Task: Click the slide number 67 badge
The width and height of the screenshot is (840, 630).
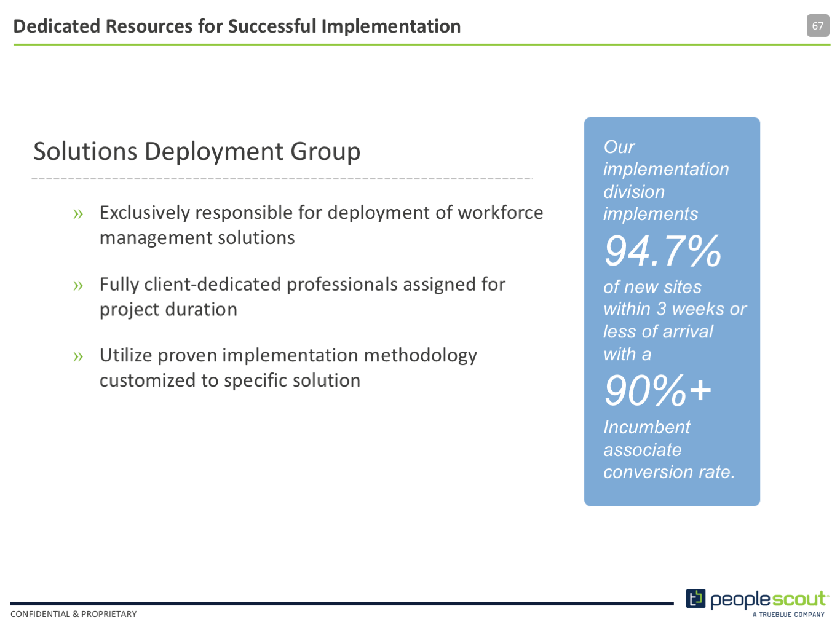Action: point(818,26)
